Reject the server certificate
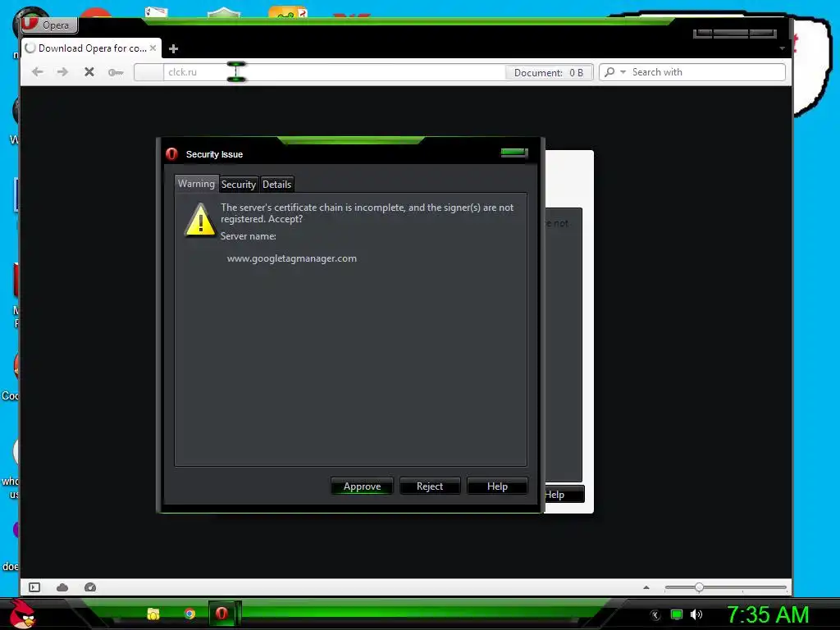 pos(430,486)
